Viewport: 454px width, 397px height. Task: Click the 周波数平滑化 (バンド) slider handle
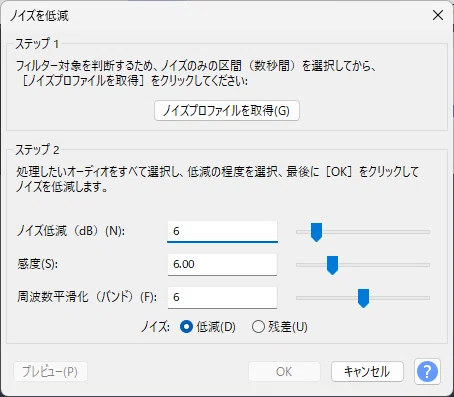tap(363, 298)
